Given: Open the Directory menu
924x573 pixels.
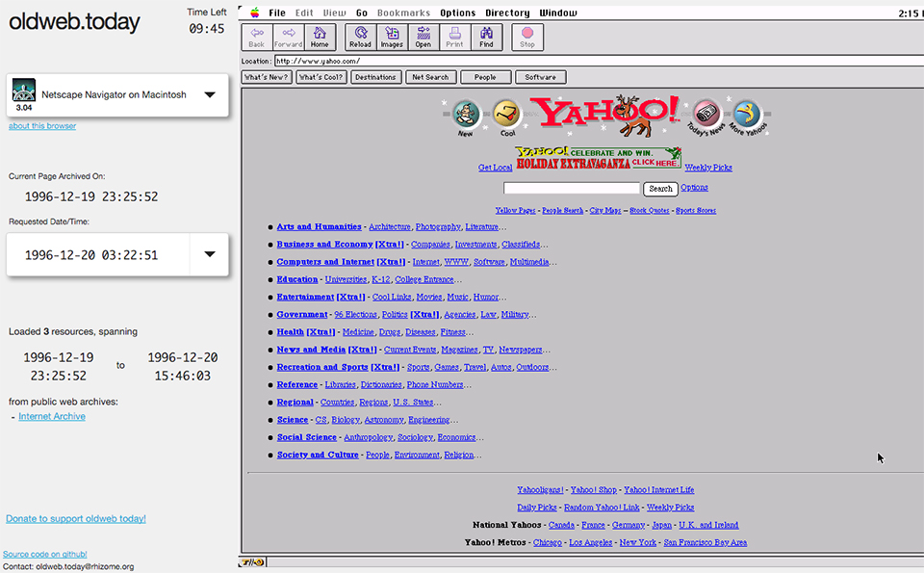Looking at the screenshot, I should tap(506, 13).
